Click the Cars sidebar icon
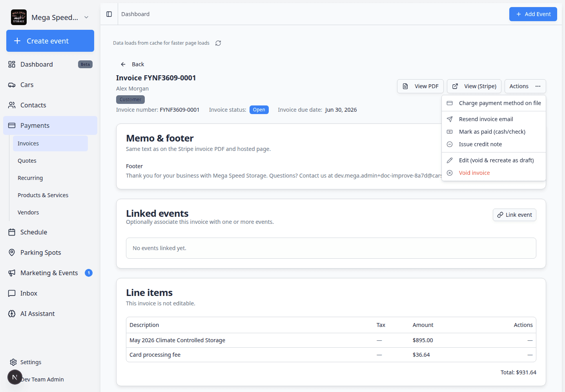Screen dimensions: 565x392 (x=12, y=85)
